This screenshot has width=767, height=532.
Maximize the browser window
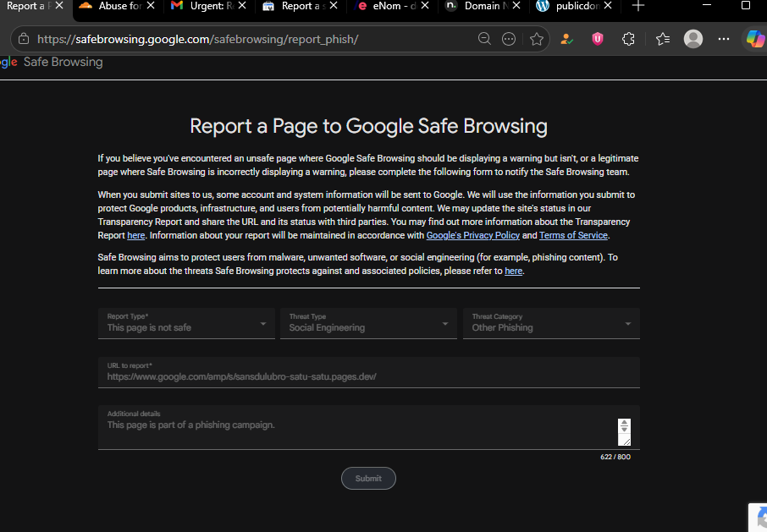tap(746, 5)
